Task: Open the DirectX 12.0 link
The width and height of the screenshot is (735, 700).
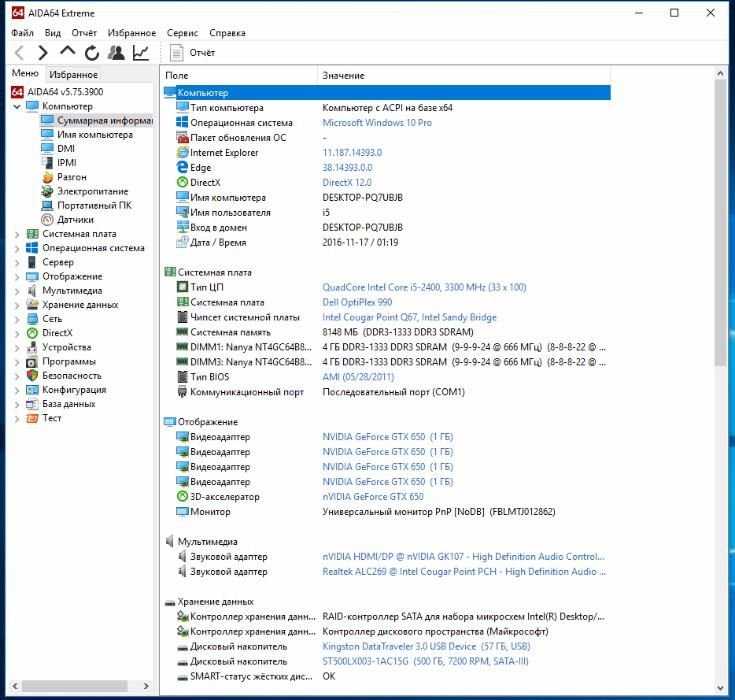Action: coord(347,182)
